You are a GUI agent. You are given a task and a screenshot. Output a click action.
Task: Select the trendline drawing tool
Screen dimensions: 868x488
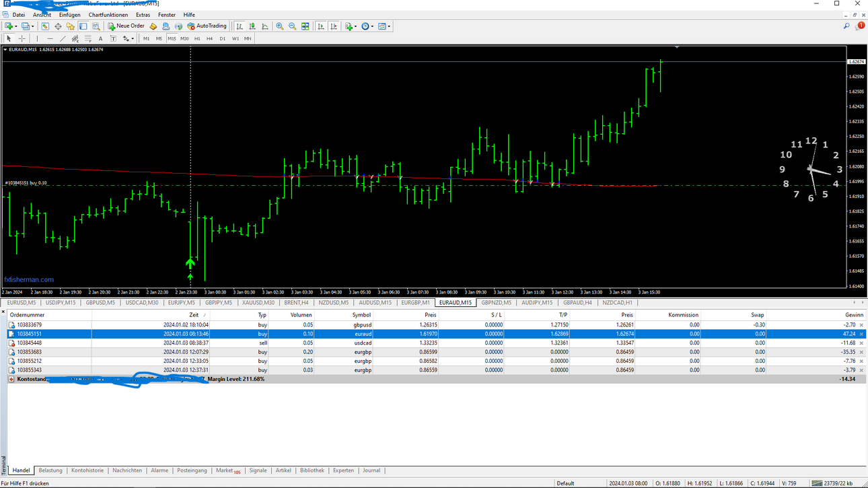[63, 38]
